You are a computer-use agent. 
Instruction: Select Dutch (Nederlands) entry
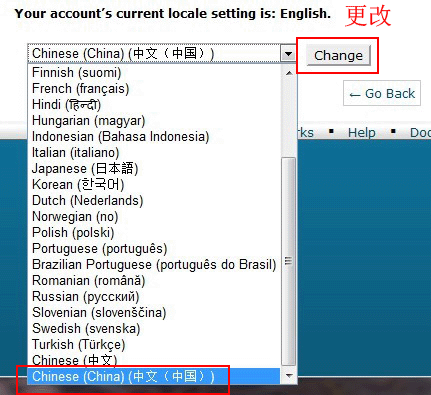coord(154,200)
